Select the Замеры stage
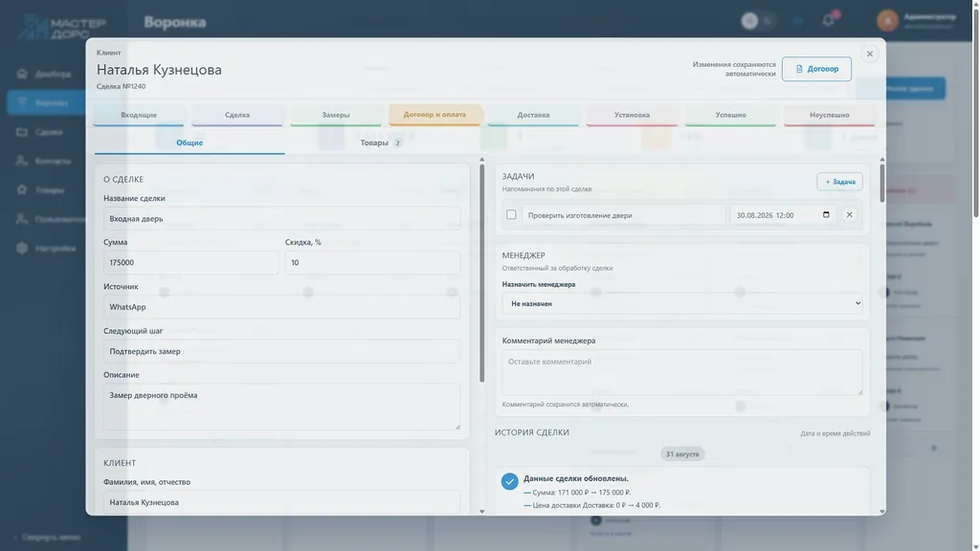The width and height of the screenshot is (980, 551). [336, 115]
